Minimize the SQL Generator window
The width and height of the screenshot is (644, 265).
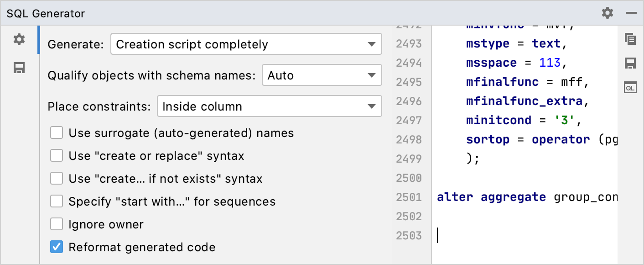(x=631, y=13)
